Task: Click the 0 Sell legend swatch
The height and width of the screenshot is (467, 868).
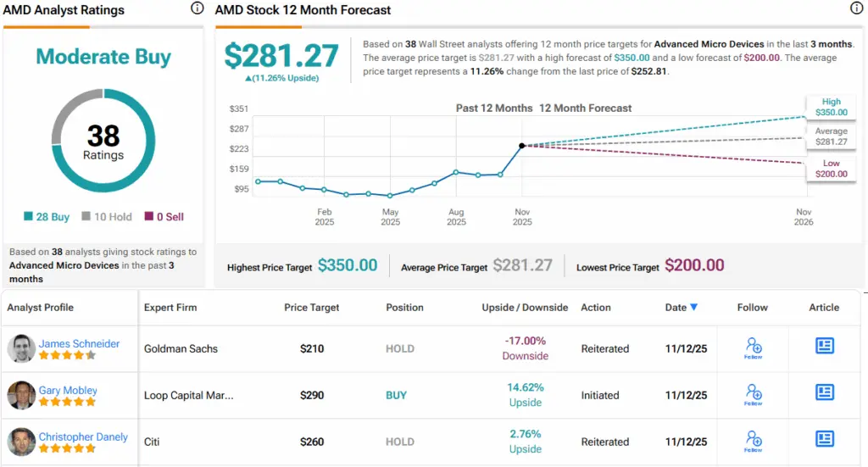Action: point(149,217)
